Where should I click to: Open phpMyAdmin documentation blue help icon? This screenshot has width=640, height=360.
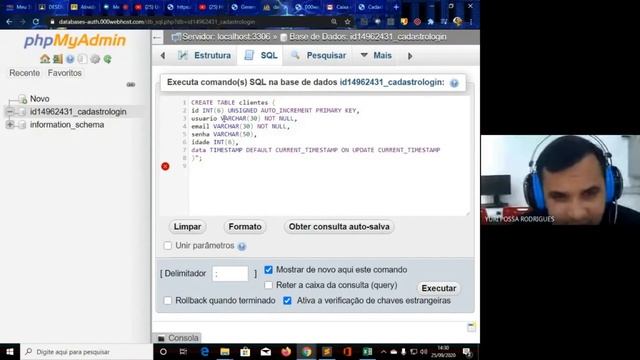coord(70,59)
